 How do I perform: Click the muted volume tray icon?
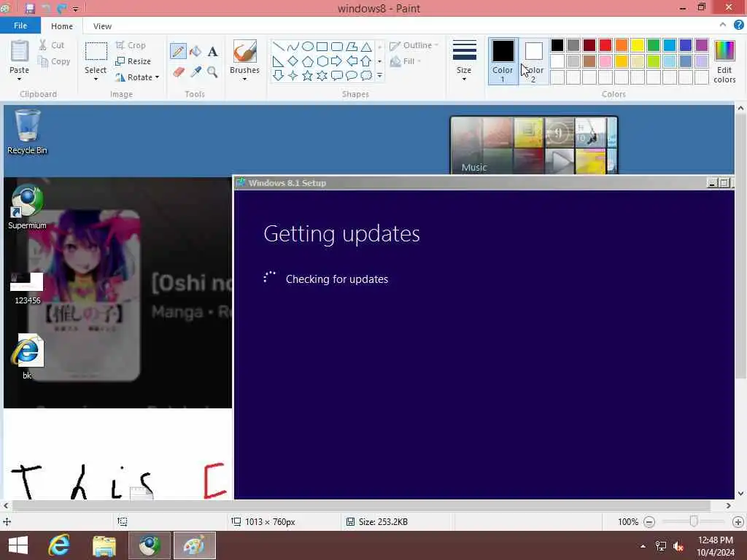coord(678,546)
